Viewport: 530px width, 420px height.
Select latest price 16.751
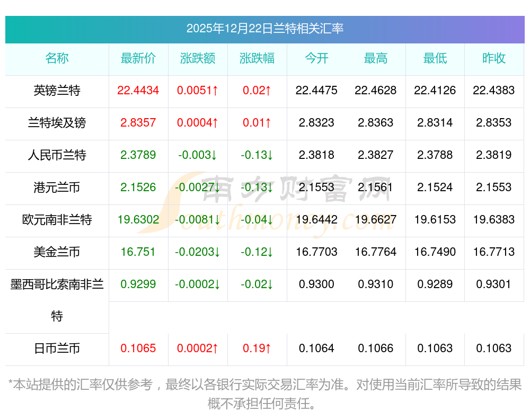138,252
